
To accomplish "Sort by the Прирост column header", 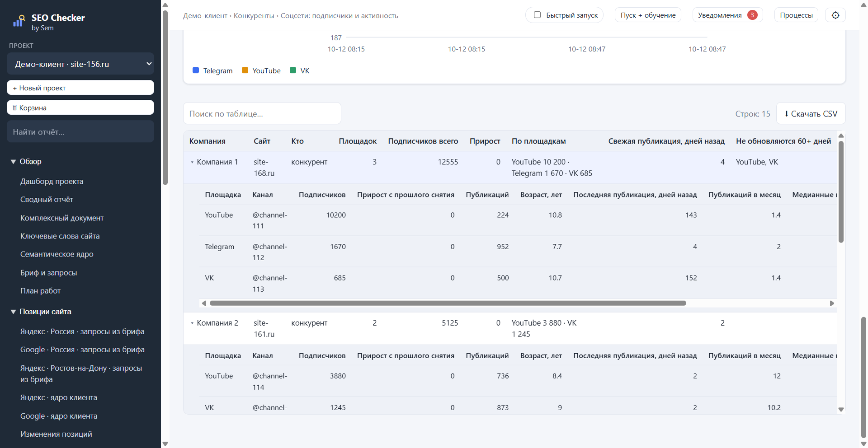I will [x=485, y=141].
